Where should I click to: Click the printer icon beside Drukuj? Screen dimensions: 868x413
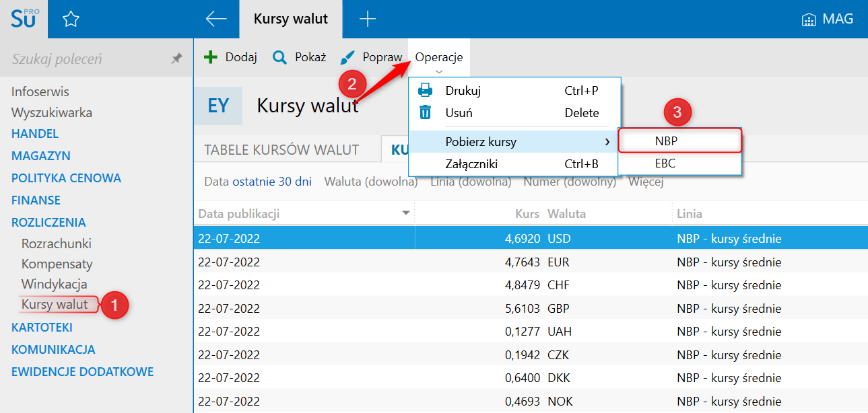click(x=426, y=90)
